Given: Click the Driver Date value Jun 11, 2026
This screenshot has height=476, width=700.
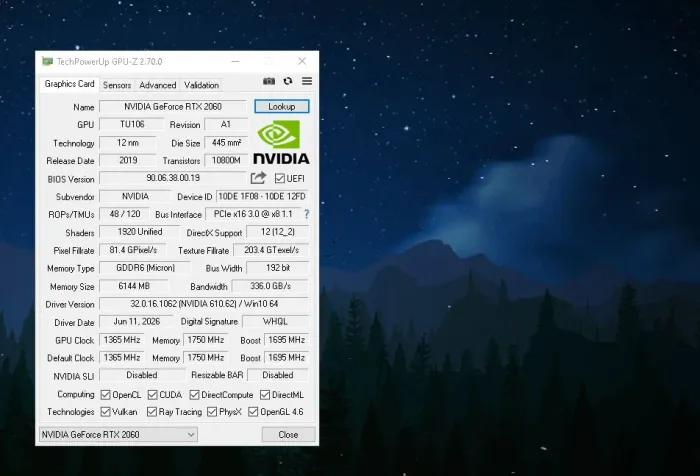Looking at the screenshot, I should click(137, 322).
